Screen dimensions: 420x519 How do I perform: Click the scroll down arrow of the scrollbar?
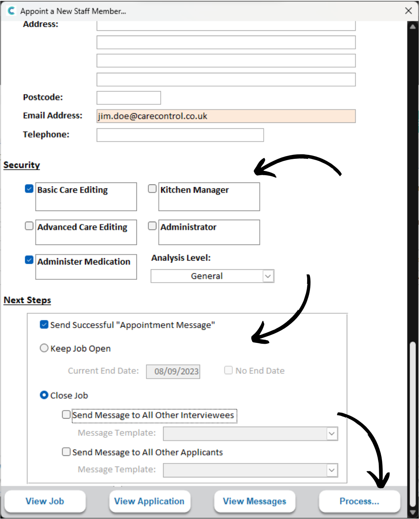[x=413, y=512]
